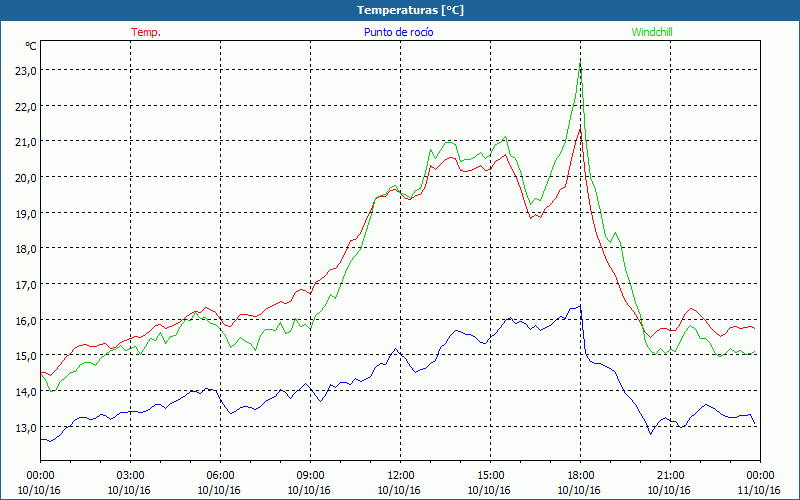Click the "13,0" y-axis value
The height and width of the screenshot is (500, 800).
point(26,427)
